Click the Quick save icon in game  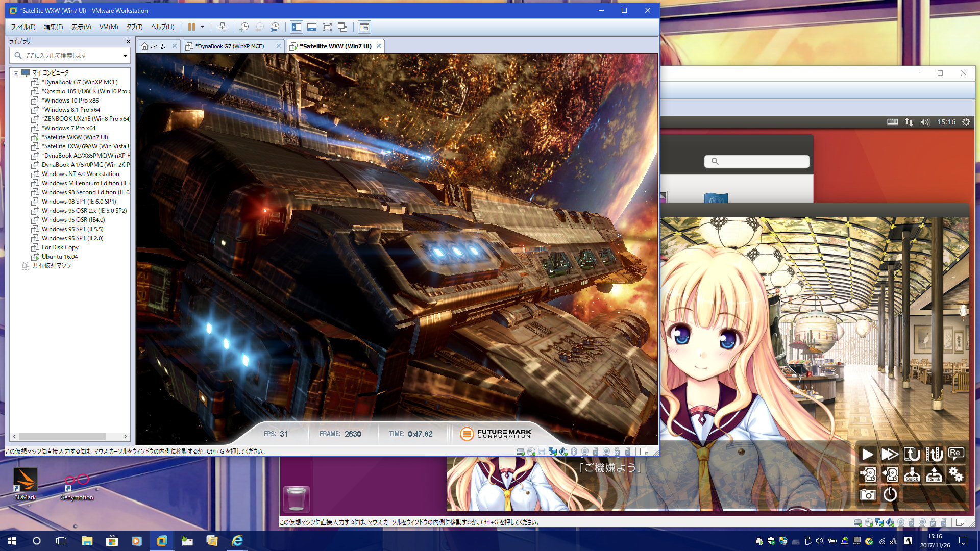[912, 474]
